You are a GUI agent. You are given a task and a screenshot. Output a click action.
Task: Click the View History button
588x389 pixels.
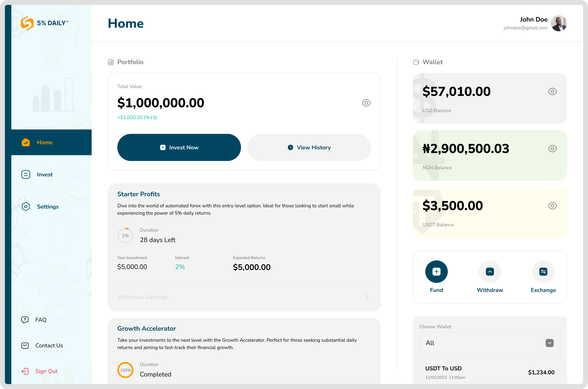(309, 148)
